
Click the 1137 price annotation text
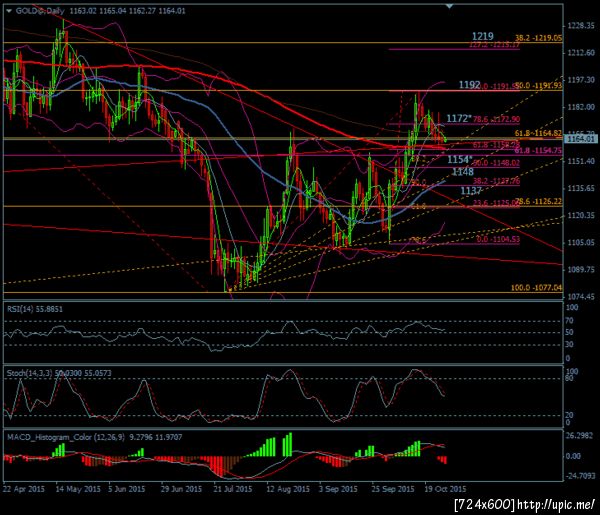click(471, 191)
